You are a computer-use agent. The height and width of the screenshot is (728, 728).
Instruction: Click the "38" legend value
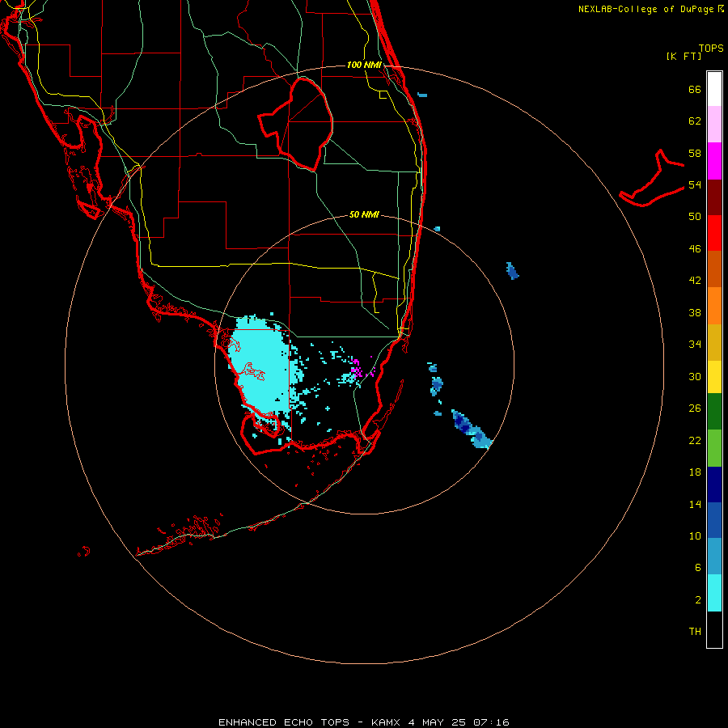(695, 312)
